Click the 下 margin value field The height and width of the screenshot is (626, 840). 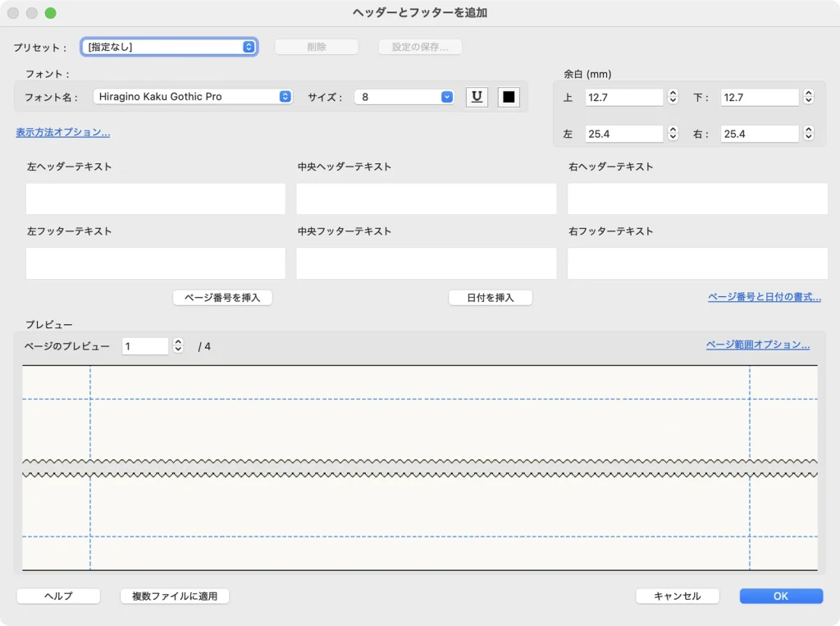point(760,97)
